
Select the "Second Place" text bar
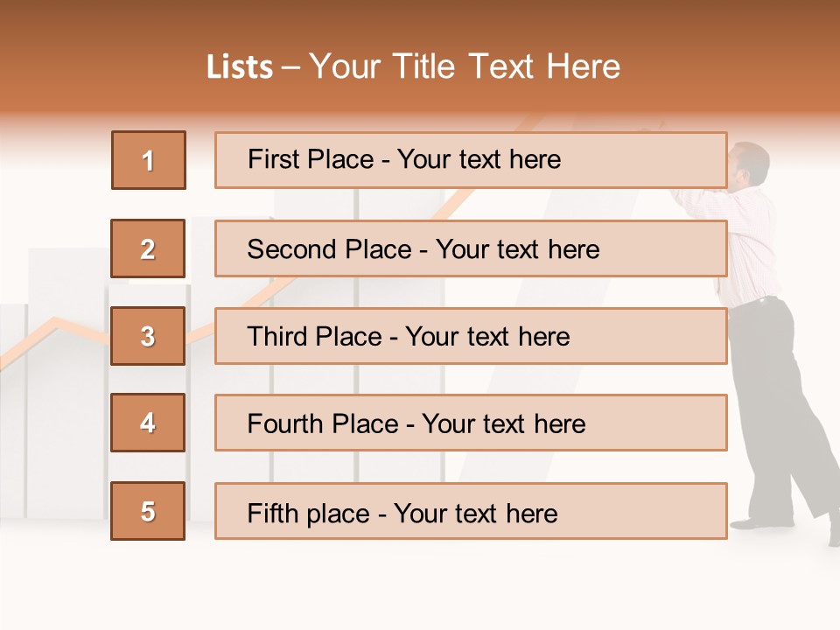pyautogui.click(x=471, y=248)
